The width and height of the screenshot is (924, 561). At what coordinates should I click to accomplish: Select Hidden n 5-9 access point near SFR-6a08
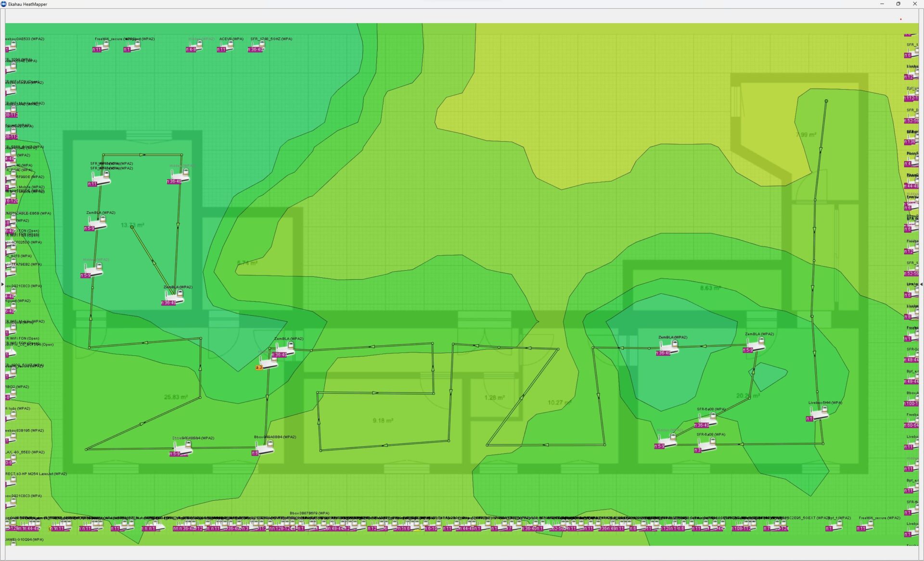click(x=666, y=441)
